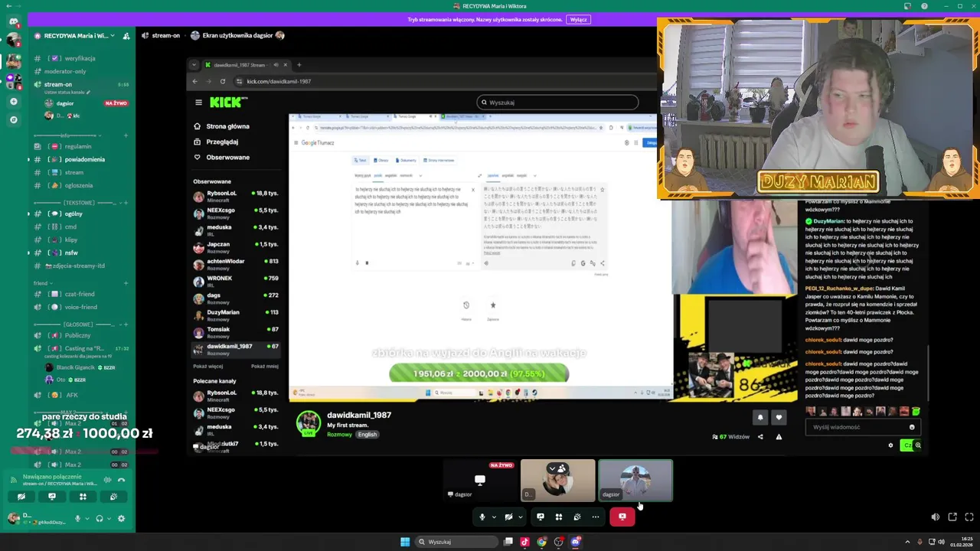
Task: Toggle noise suppression in voice panel
Action: point(107,480)
